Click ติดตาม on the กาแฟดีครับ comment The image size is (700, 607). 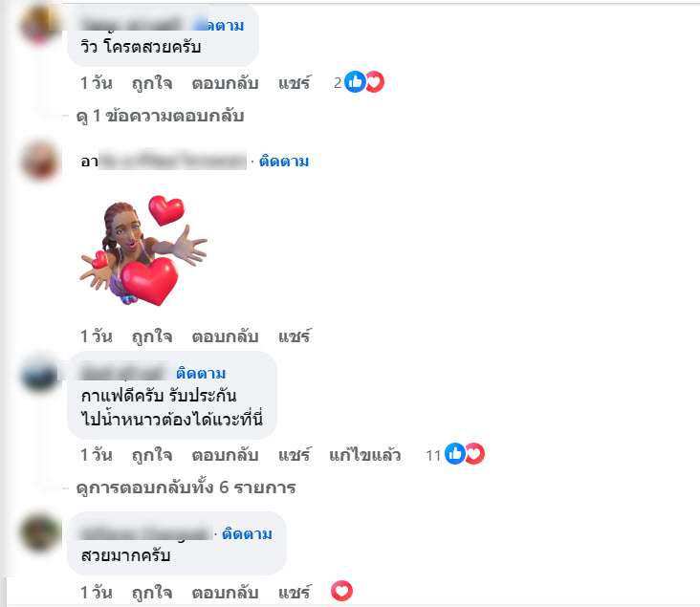tap(201, 373)
